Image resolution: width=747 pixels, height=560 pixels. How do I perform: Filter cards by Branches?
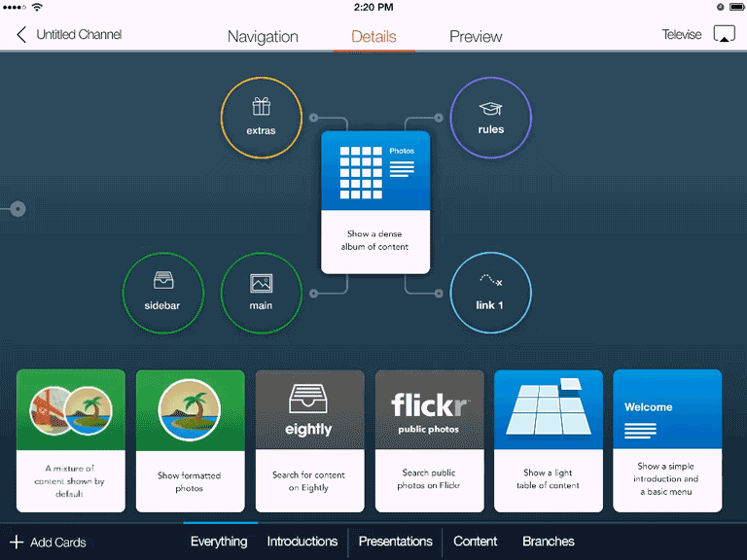(549, 542)
